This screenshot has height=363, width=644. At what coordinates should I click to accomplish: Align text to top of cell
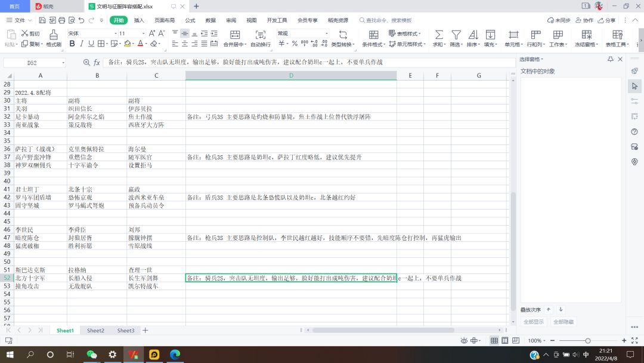pos(175,33)
